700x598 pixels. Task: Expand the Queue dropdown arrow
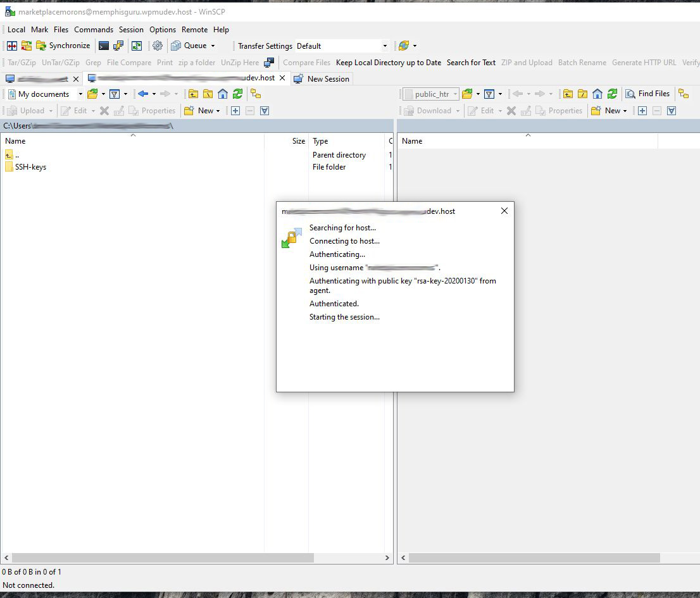click(x=213, y=46)
